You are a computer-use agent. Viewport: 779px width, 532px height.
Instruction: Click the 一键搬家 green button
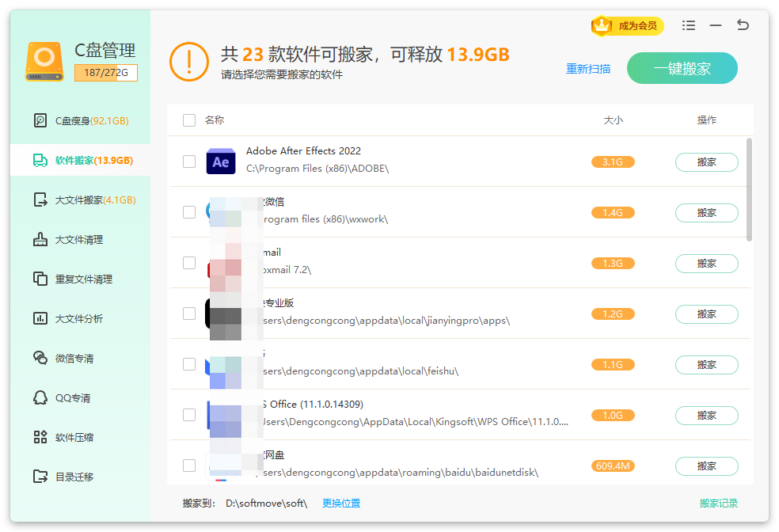click(682, 68)
